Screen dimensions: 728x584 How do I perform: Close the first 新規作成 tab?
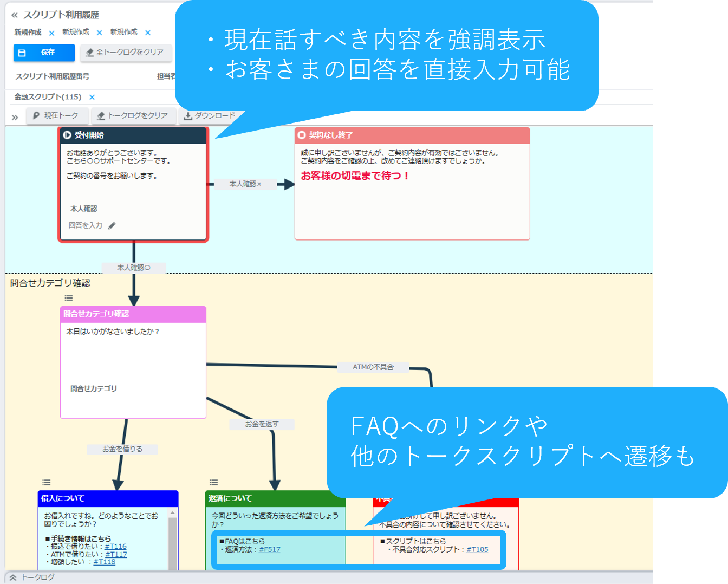pyautogui.click(x=51, y=33)
